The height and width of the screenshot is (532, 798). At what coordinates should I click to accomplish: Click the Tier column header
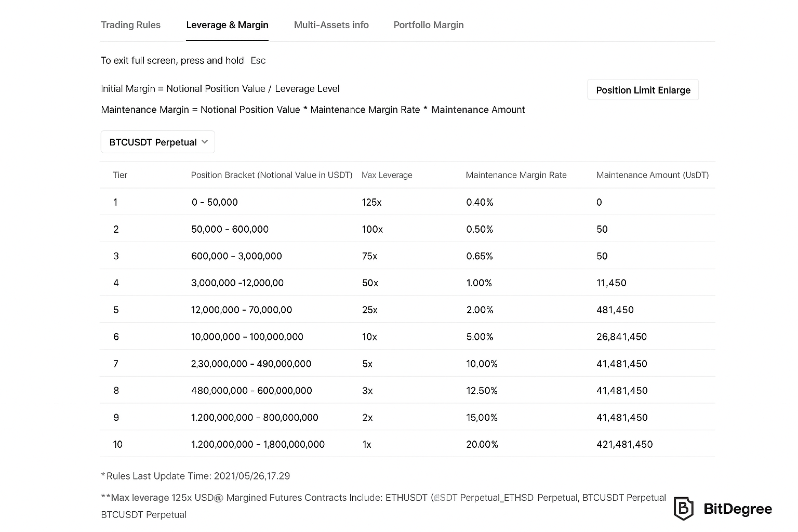pos(120,175)
